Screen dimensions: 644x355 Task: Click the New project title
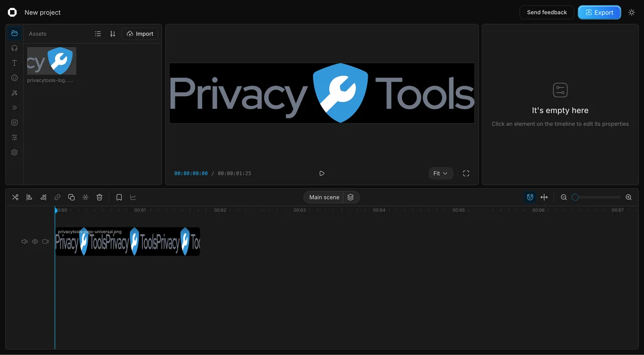point(42,13)
